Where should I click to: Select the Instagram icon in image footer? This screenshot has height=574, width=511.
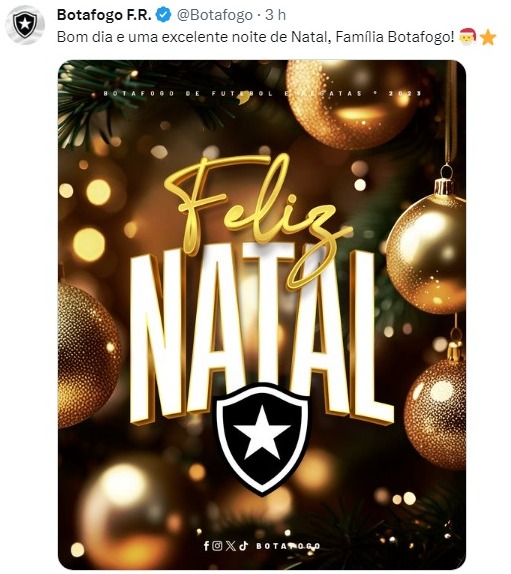pyautogui.click(x=217, y=546)
